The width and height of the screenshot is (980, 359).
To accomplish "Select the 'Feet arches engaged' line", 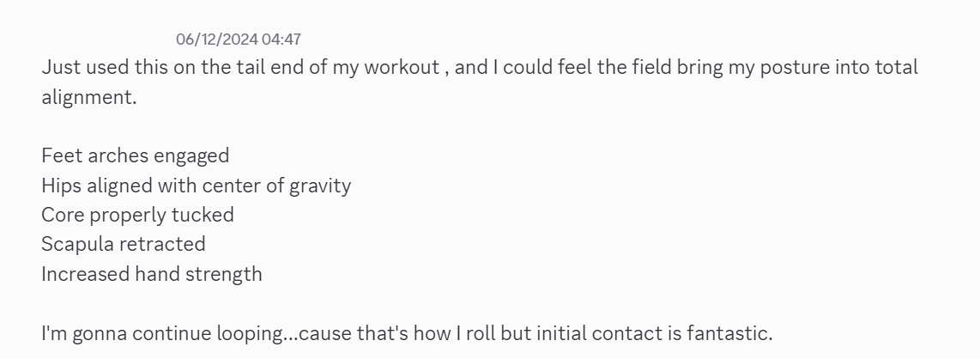I will point(135,155).
